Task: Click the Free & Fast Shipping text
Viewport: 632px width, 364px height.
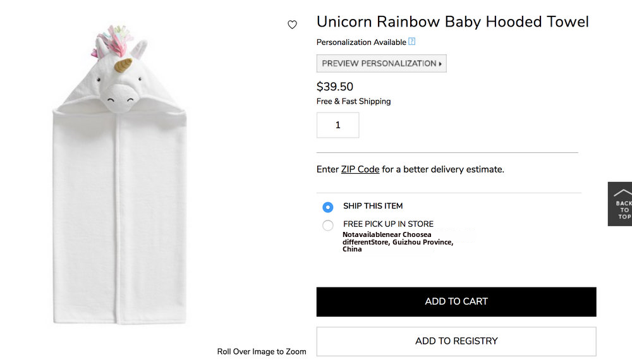Action: (353, 101)
